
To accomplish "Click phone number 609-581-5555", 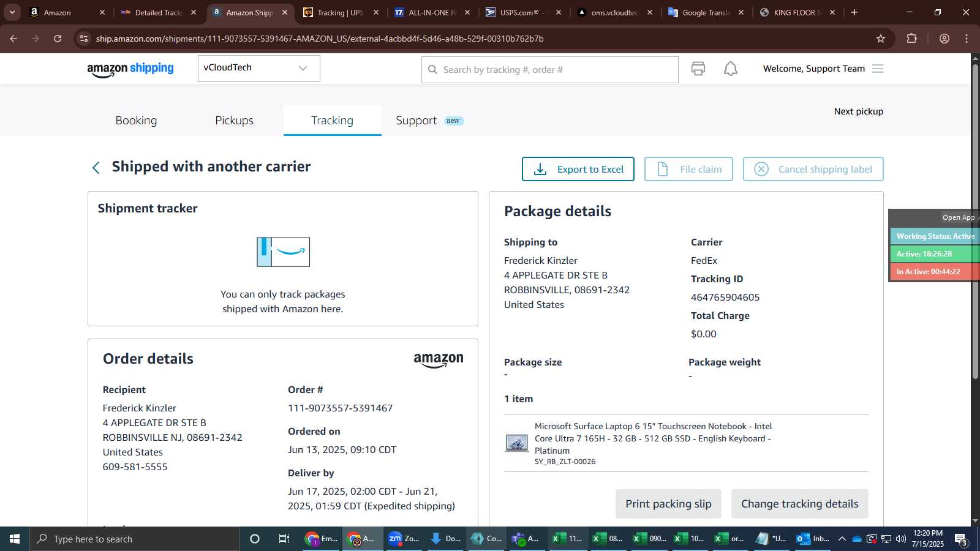I will pyautogui.click(x=135, y=467).
